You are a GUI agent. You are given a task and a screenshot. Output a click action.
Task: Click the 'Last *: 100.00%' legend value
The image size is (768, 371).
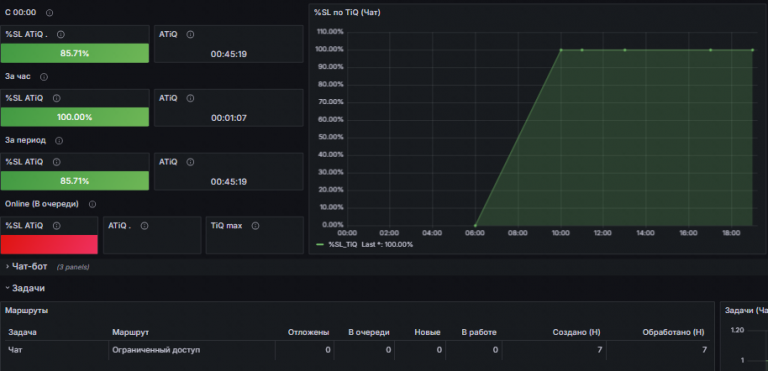(387, 244)
